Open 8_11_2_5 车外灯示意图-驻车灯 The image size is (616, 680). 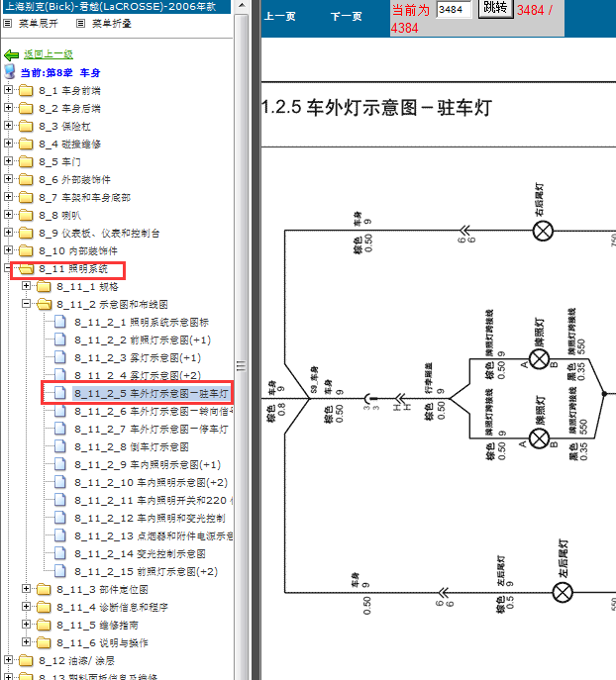151,393
